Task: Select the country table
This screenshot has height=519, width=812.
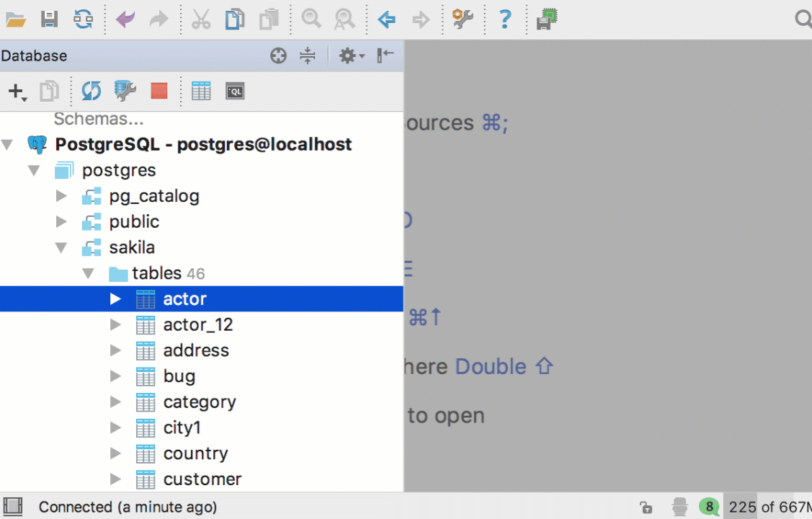Action: [x=202, y=453]
